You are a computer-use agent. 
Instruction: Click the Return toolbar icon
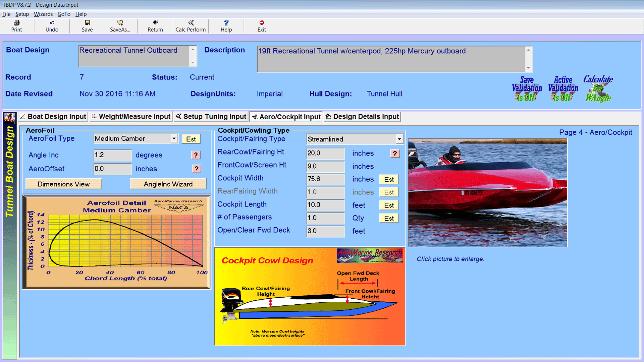pyautogui.click(x=155, y=26)
